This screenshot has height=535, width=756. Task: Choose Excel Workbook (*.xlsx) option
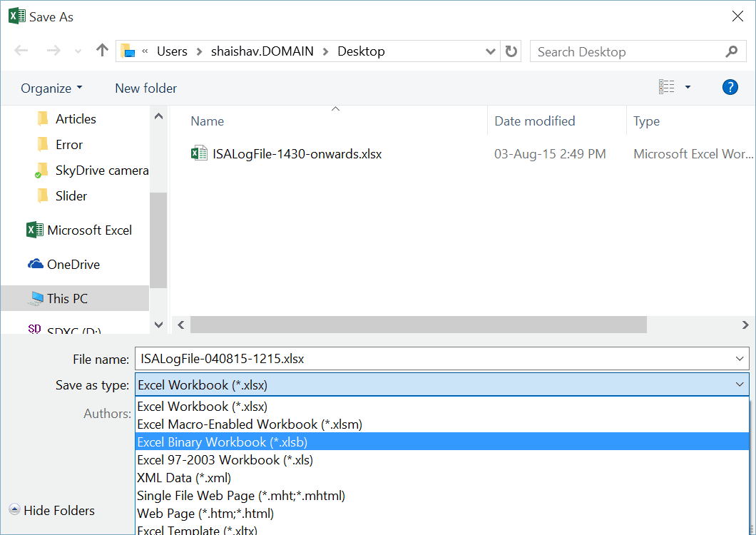442,406
